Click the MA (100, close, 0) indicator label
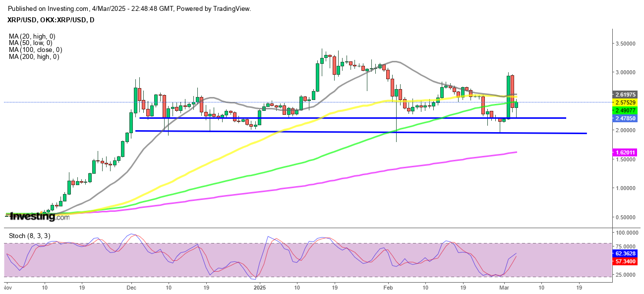This screenshot has width=644, height=294. (35, 50)
